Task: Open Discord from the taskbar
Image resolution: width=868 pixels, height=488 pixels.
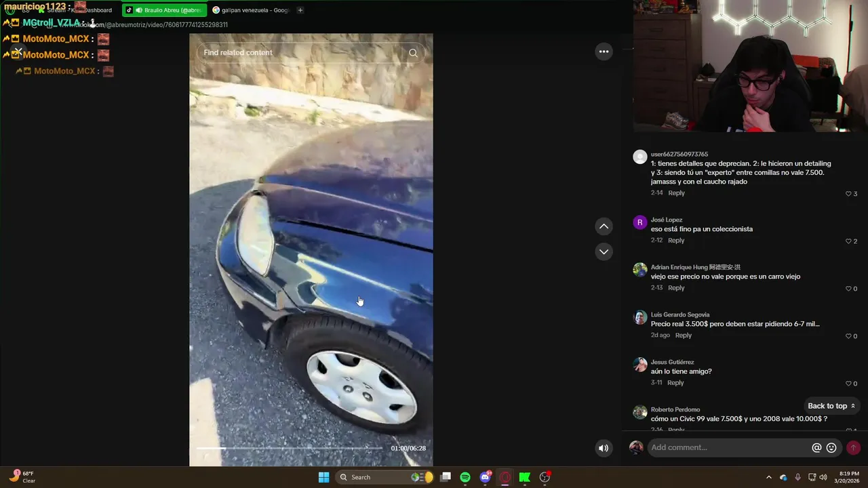Action: pos(486,477)
